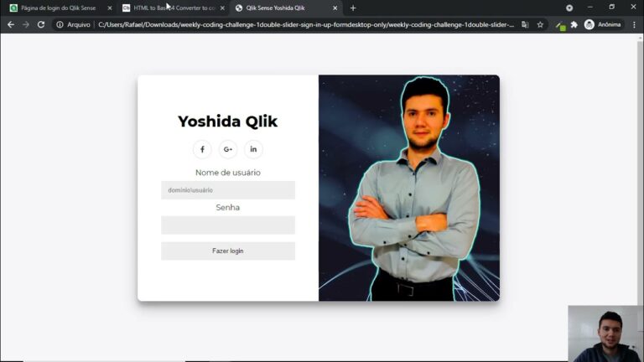Click the Facebook login icon
This screenshot has width=644, height=362.
point(202,149)
